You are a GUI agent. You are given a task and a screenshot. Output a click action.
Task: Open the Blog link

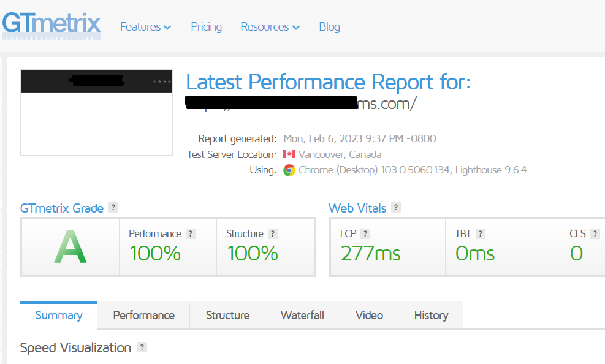329,27
